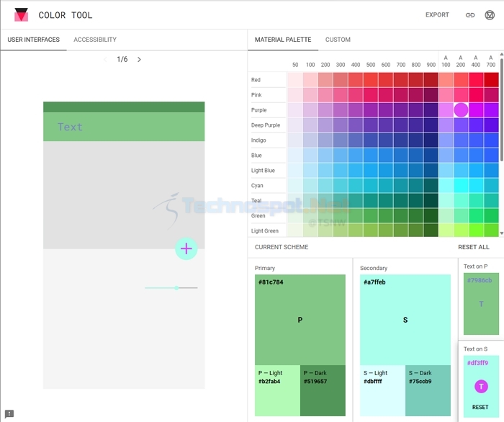
Task: Click the palette vertical scrollbar thumb
Action: point(501,110)
